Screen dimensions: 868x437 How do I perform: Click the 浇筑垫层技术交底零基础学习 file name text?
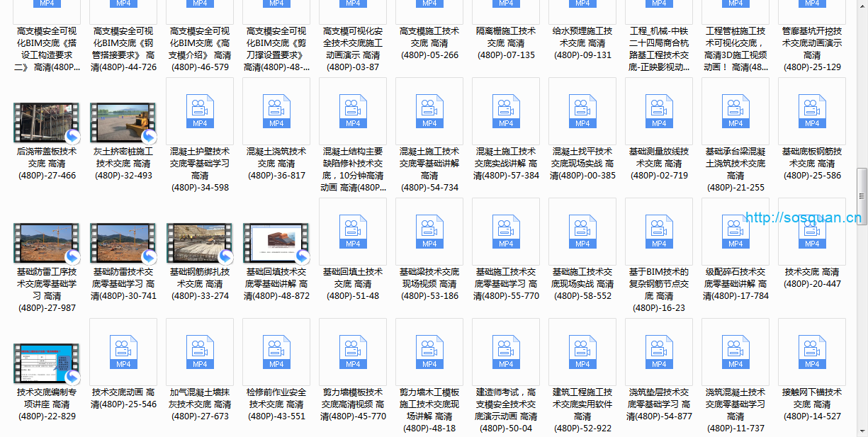(659, 404)
